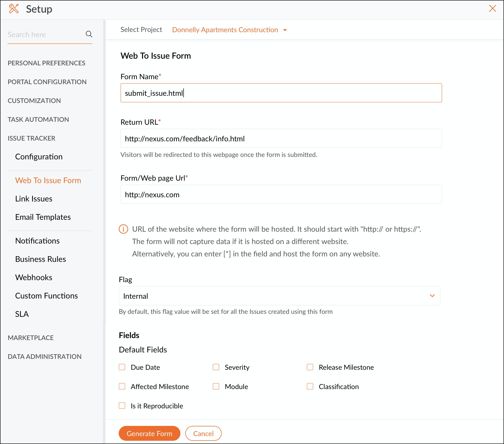Enable the Due Date checkbox
The height and width of the screenshot is (444, 504).
coord(122,367)
